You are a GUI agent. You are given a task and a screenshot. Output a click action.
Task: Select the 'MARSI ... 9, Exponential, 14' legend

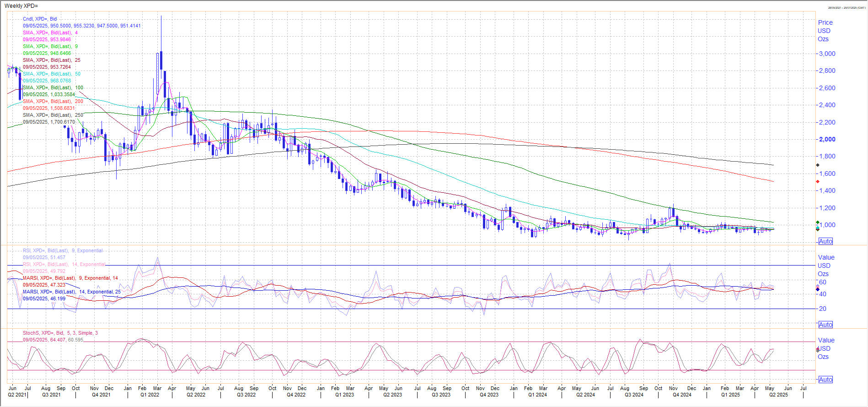point(70,278)
